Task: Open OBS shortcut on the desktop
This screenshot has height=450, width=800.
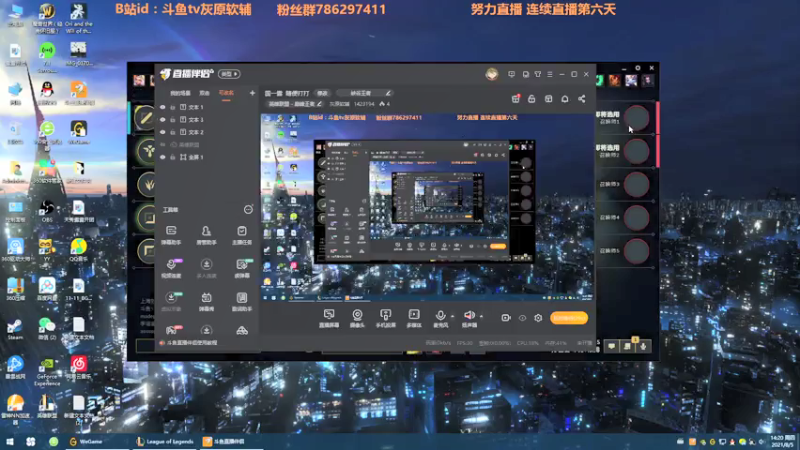Action: [x=47, y=211]
